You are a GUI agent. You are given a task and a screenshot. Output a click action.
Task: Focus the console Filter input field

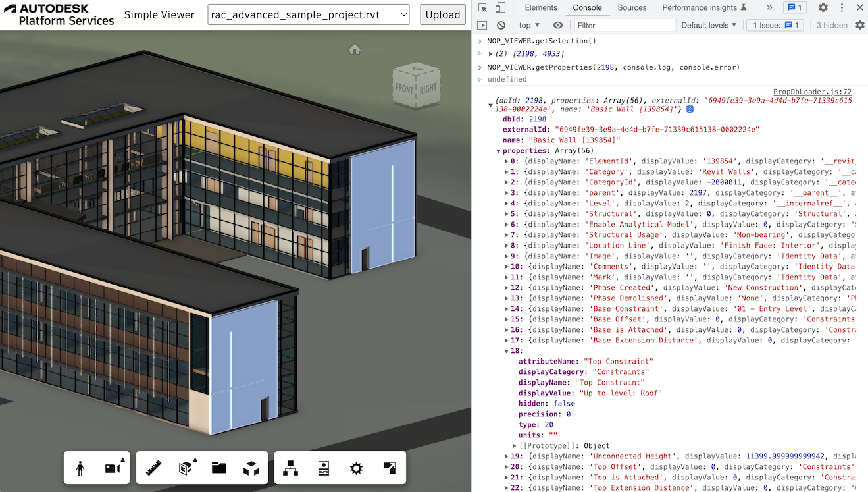tap(625, 25)
